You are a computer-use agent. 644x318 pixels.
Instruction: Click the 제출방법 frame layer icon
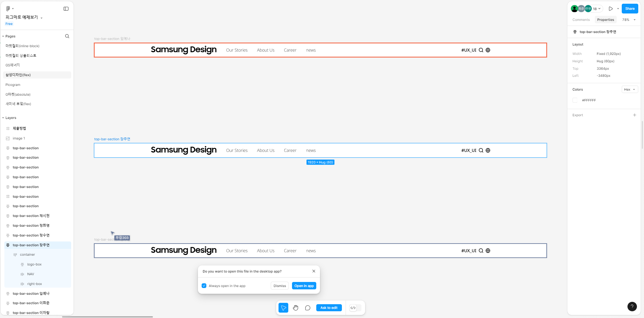tap(8, 128)
